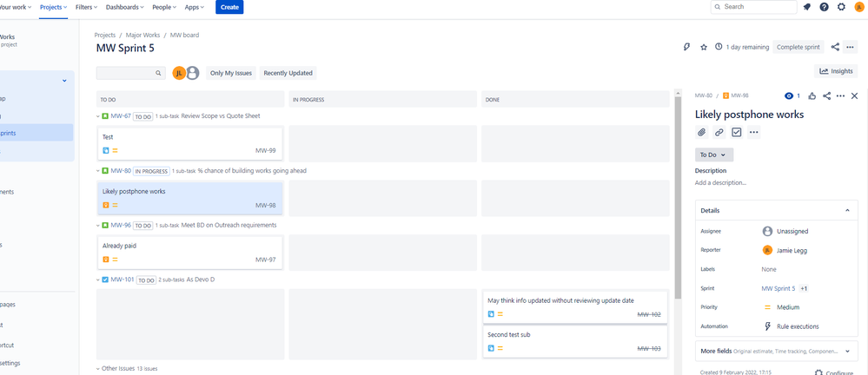
Task: Open the settings gear icon
Action: [x=841, y=7]
